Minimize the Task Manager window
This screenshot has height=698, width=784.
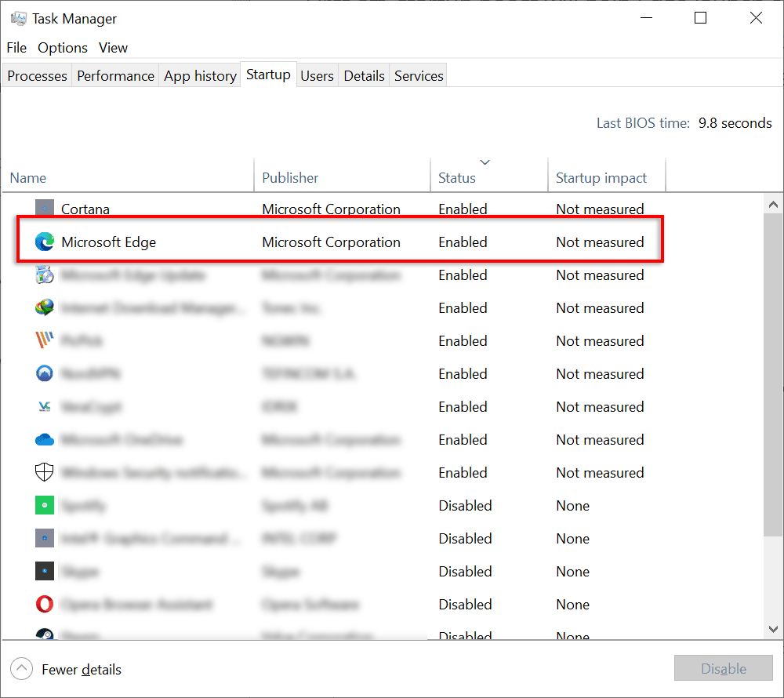coord(647,18)
